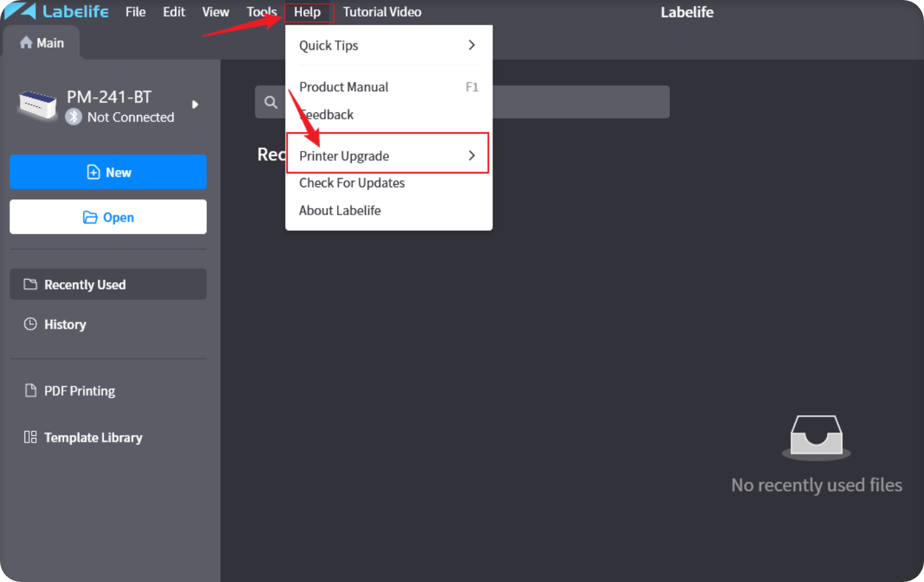
Task: Expand the Printer Upgrade submenu arrow
Action: click(x=471, y=155)
